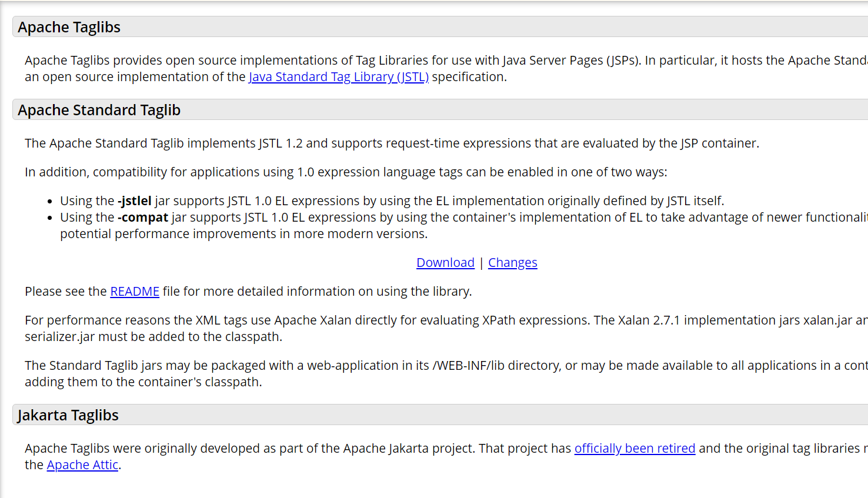
Task: Click the paragraph starting 'For performance reasons'
Action: (446, 329)
